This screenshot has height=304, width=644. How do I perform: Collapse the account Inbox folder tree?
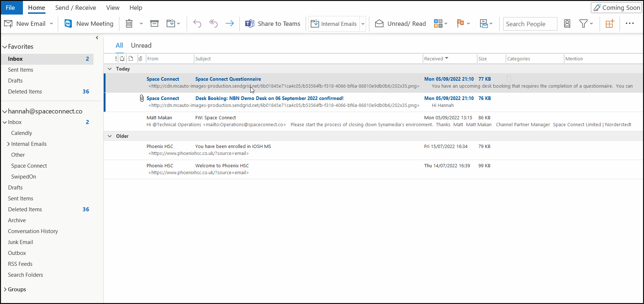(x=5, y=123)
